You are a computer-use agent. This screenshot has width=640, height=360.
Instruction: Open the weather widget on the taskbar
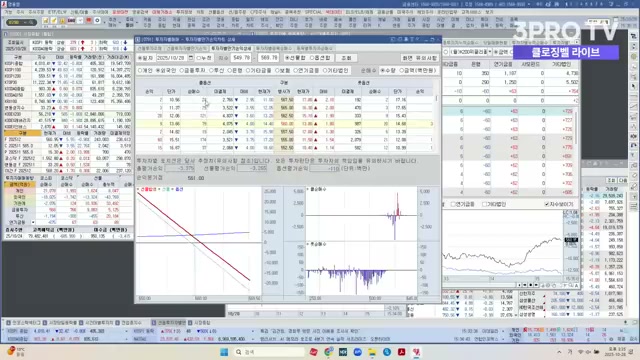[x=16, y=351]
